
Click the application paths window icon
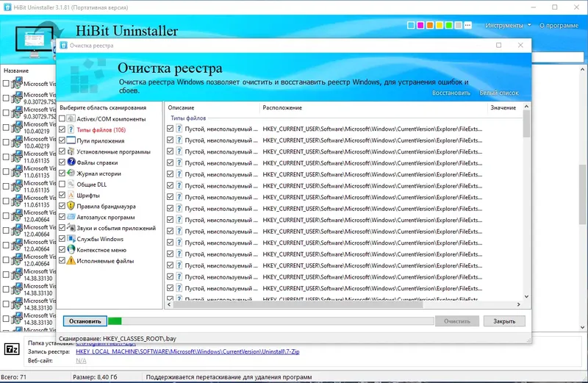[x=71, y=140]
